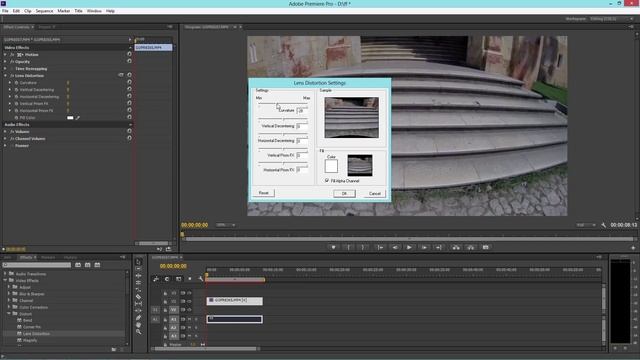Viewport: 640px width, 360px height.
Task: Click the Extract button in program monitor
Action: tap(471, 247)
